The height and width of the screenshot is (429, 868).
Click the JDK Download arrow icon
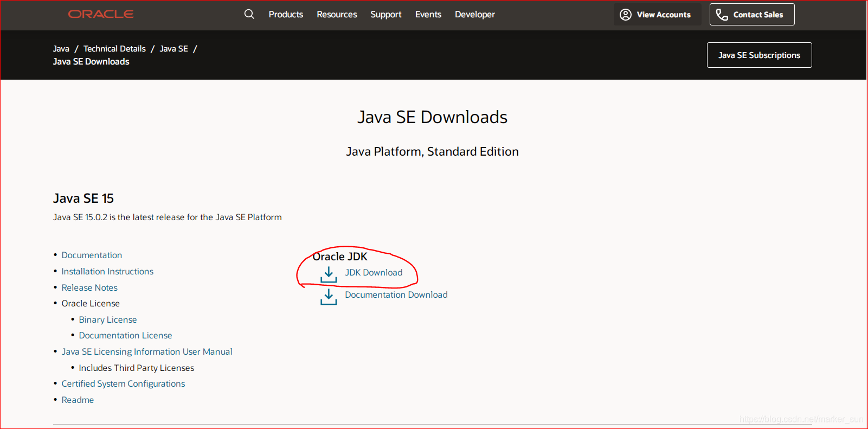tap(329, 274)
